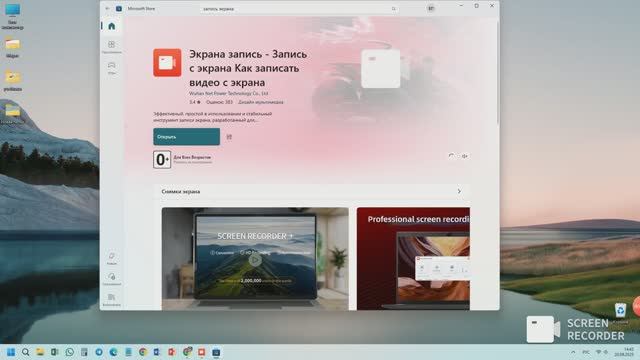The height and width of the screenshot is (360, 640).
Task: Open Telegram from the taskbar
Action: pyautogui.click(x=99, y=352)
